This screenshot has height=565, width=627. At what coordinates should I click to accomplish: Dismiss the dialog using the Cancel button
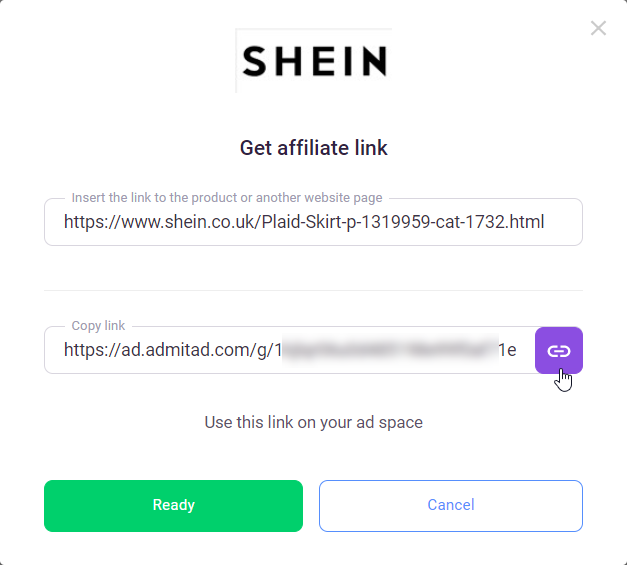coord(451,505)
